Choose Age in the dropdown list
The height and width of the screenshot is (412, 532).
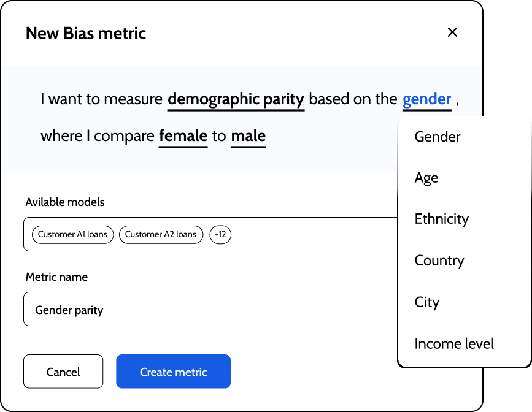pyautogui.click(x=426, y=178)
